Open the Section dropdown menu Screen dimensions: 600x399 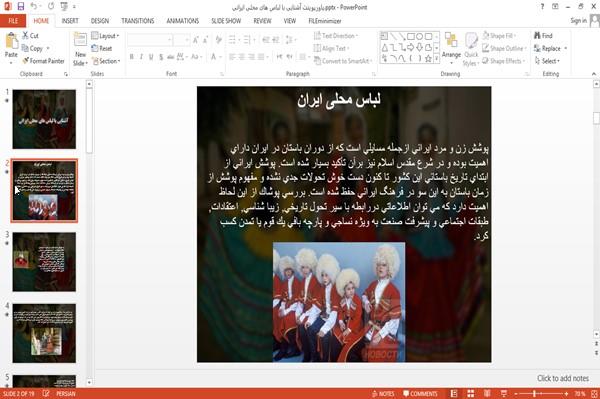pyautogui.click(x=106, y=61)
